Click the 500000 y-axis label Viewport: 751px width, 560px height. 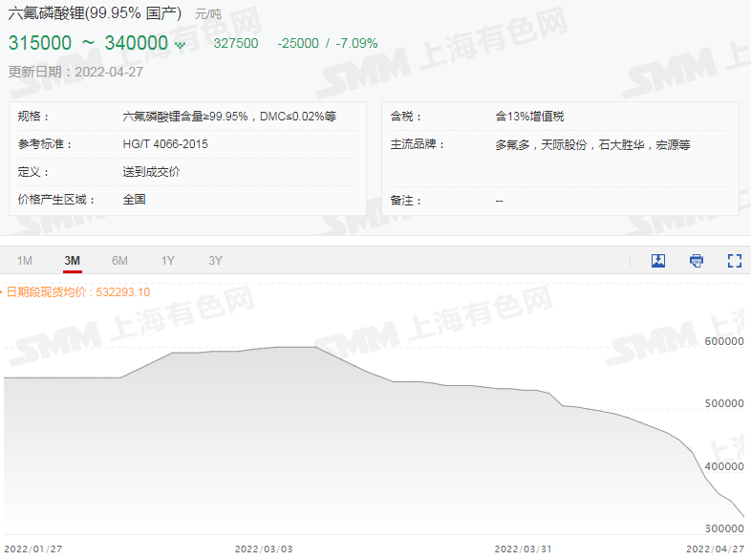pyautogui.click(x=723, y=403)
